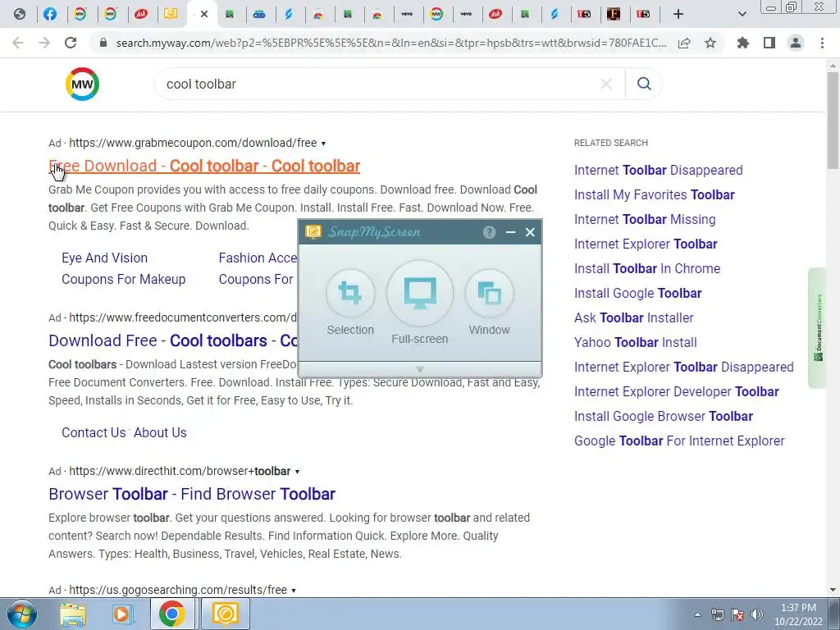Click the magnifier search button
This screenshot has width=840, height=630.
pos(644,84)
